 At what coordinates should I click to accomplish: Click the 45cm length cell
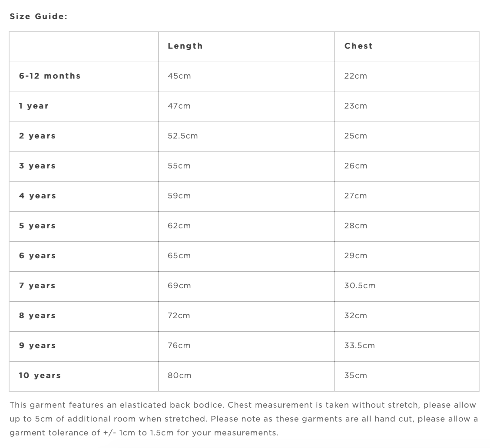tap(179, 76)
